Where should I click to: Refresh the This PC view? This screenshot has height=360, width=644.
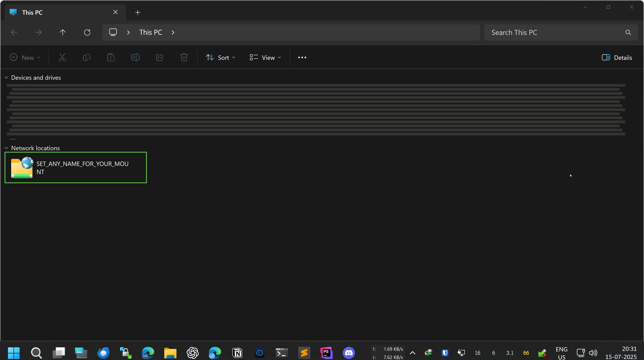[87, 32]
